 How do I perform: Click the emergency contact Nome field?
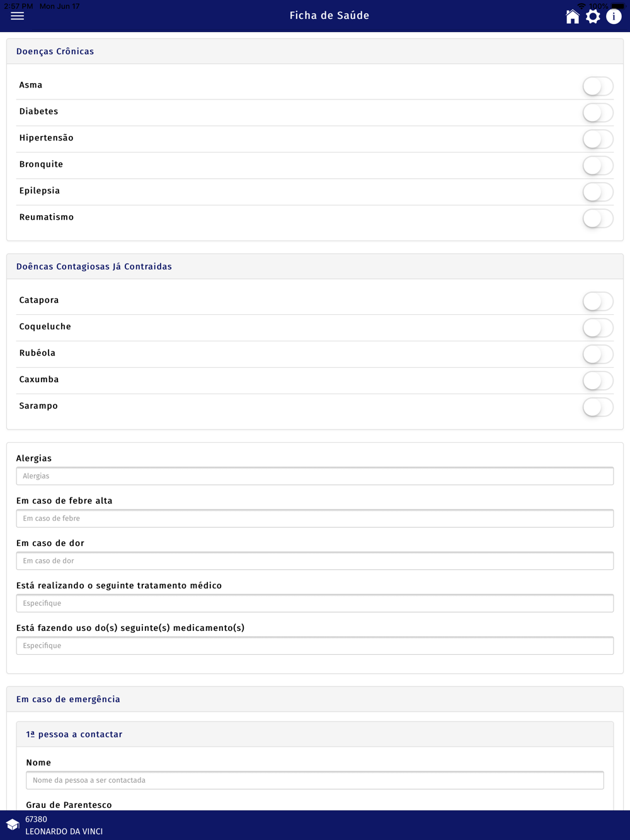pyautogui.click(x=315, y=780)
